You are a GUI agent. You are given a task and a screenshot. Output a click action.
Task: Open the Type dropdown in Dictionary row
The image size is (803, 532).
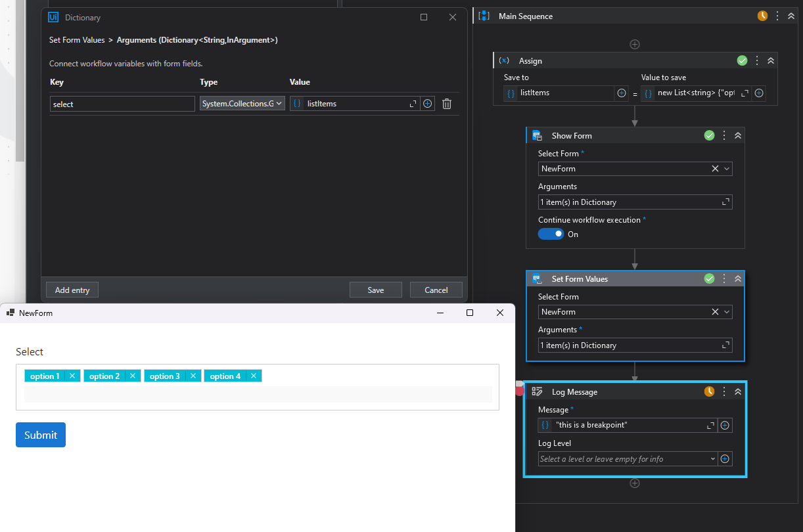(242, 104)
